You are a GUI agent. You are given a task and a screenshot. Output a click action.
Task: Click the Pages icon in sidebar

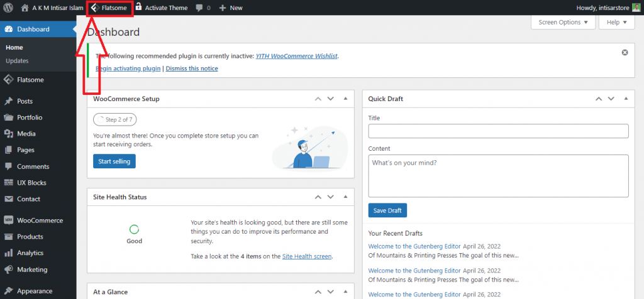coord(9,150)
